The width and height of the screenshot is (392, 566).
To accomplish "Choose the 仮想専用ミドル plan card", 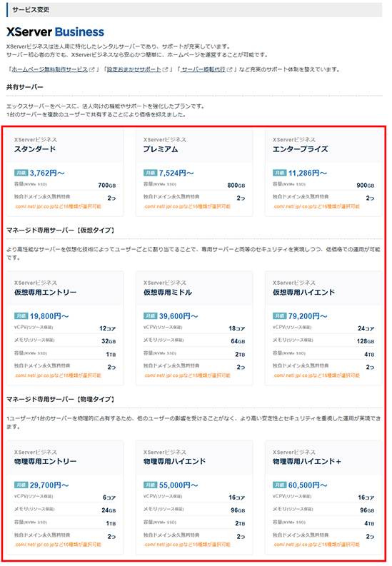I will 194,328.
